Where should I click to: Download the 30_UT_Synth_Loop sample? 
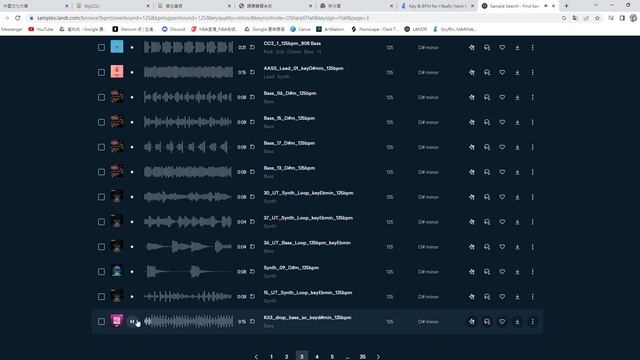(517, 197)
